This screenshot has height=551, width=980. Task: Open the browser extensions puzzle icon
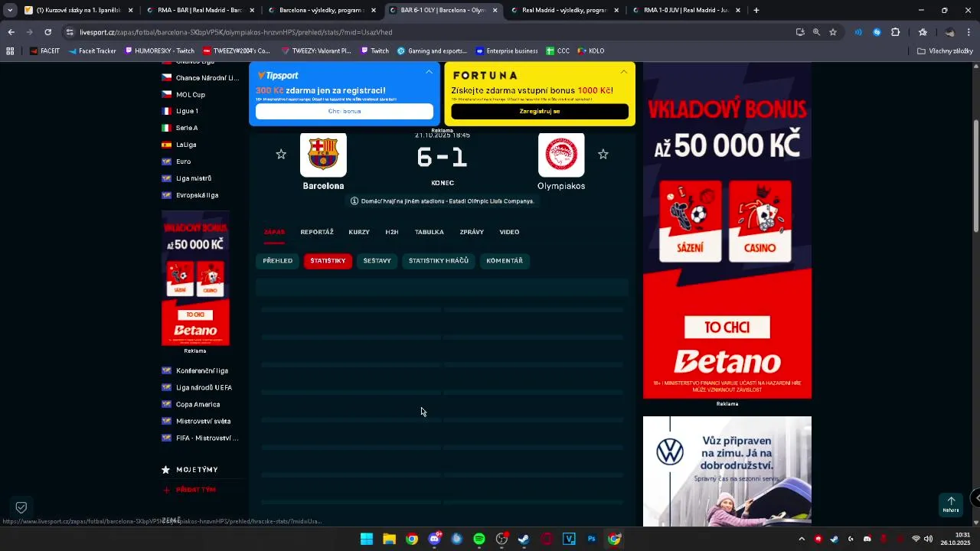point(896,32)
